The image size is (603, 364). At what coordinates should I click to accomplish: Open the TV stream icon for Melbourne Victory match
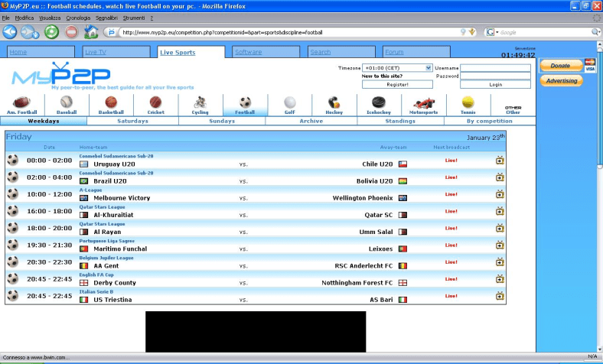[500, 194]
